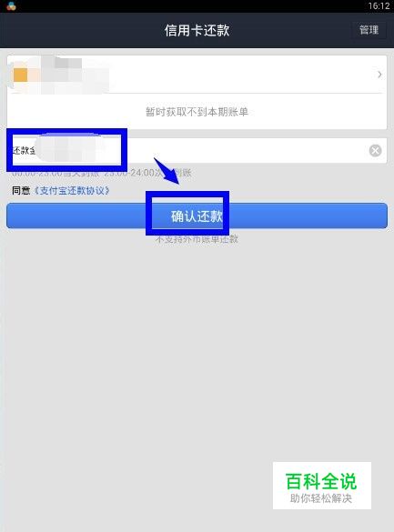Tap the app notification icon in status bar
Screen dimensions: 394x532
coord(11,5)
